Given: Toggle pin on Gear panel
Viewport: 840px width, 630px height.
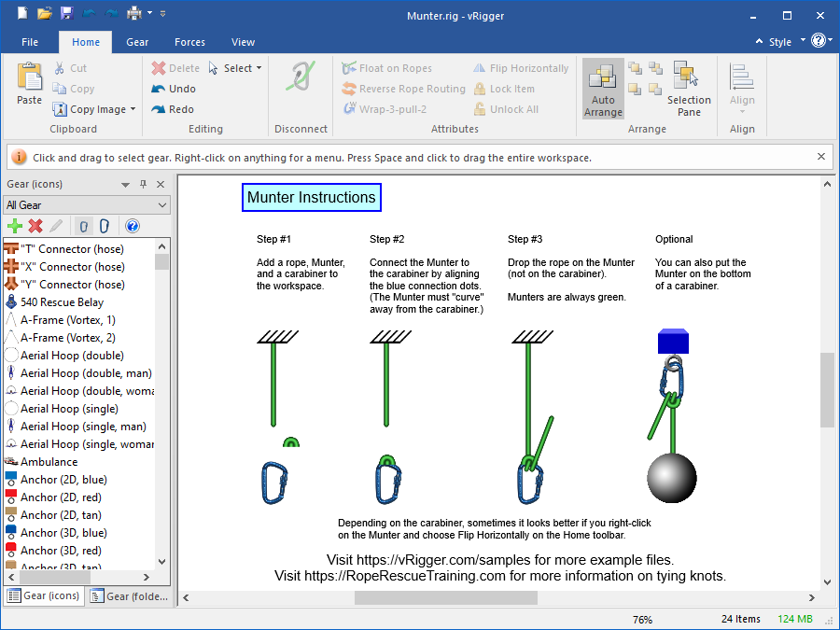Looking at the screenshot, I should (x=143, y=185).
